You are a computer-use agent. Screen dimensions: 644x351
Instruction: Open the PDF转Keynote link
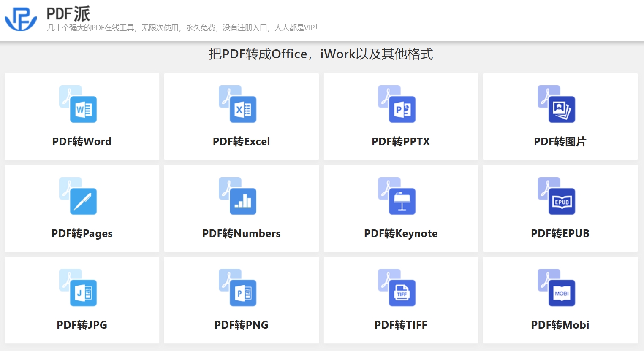coord(401,233)
